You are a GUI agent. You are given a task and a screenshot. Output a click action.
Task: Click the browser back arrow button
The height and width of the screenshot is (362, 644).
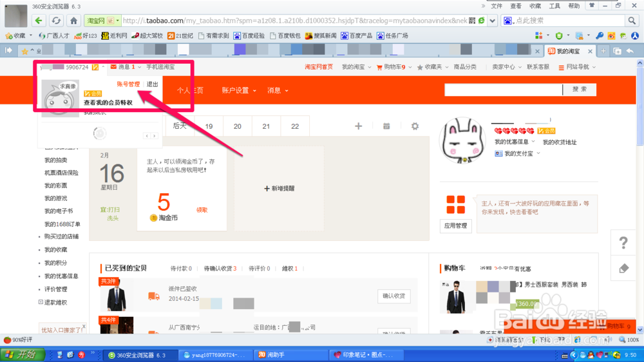(x=39, y=21)
